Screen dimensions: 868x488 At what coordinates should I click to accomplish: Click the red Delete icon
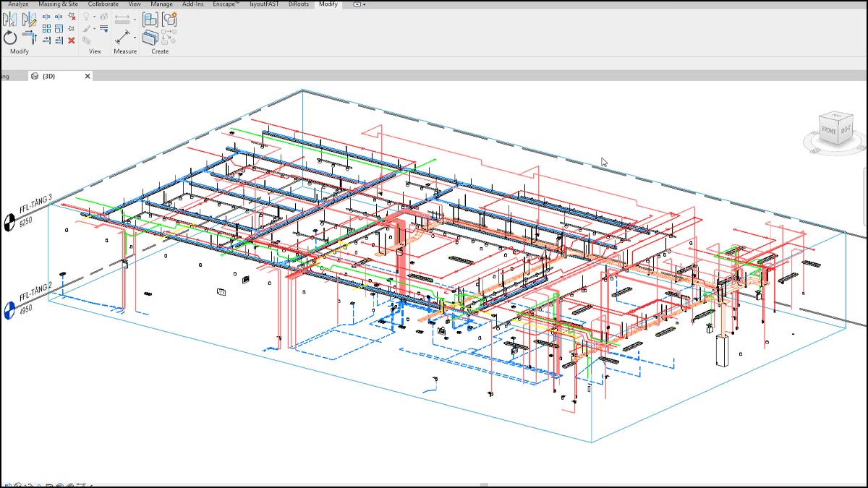[x=71, y=40]
